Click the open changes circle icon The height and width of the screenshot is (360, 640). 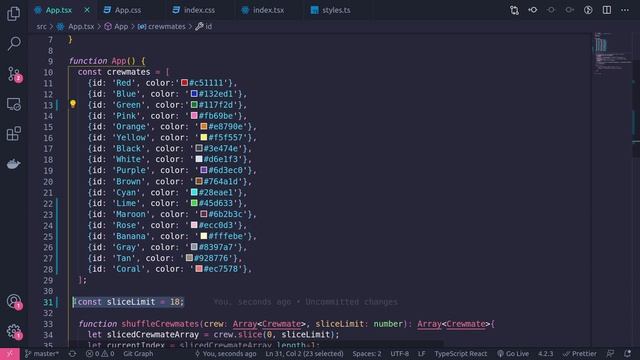click(x=551, y=10)
